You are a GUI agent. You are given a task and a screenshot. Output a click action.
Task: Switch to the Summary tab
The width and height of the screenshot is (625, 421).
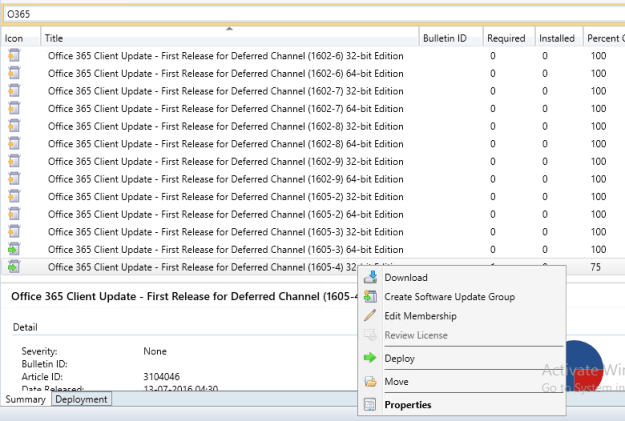[x=26, y=399]
